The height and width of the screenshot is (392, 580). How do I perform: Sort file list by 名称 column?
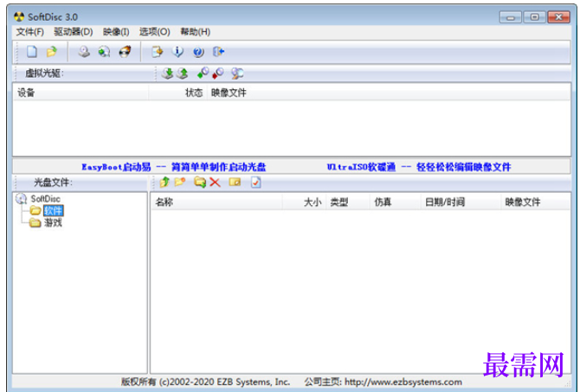(x=216, y=202)
